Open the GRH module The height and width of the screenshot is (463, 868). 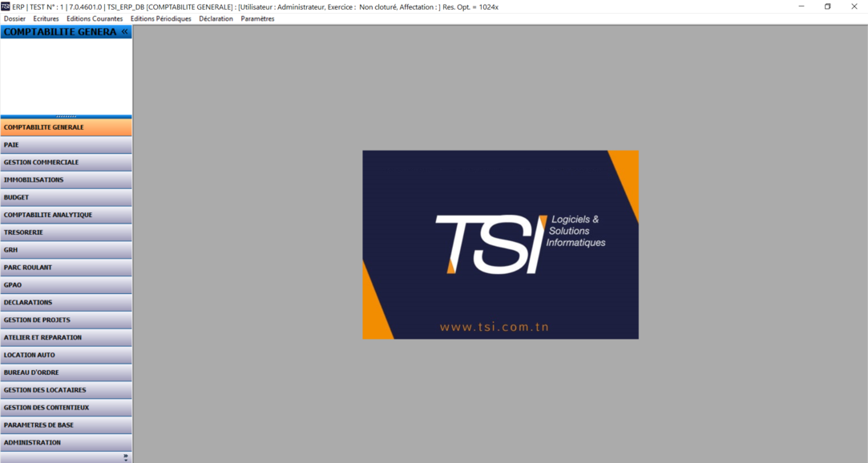pos(66,250)
